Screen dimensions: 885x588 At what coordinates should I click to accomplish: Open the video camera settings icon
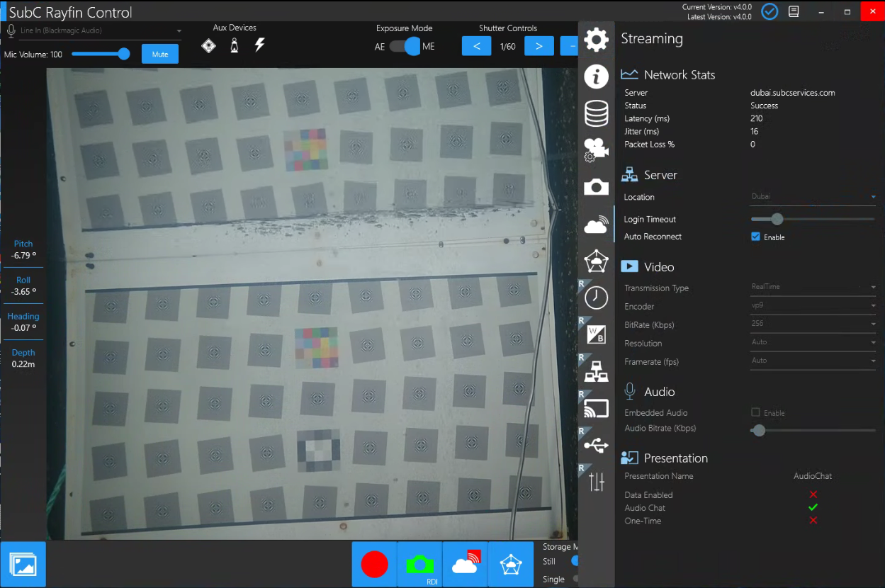tap(596, 149)
